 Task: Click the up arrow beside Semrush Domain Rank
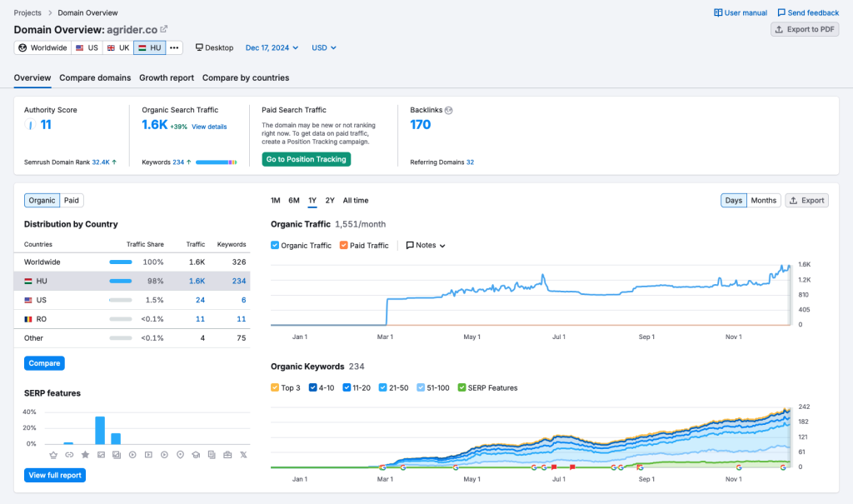(x=114, y=162)
